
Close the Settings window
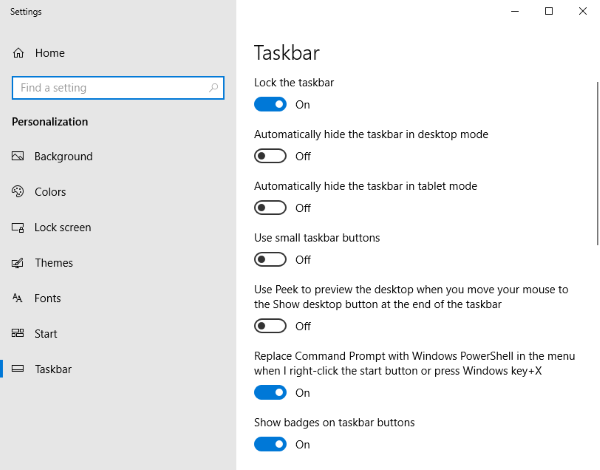(x=583, y=11)
